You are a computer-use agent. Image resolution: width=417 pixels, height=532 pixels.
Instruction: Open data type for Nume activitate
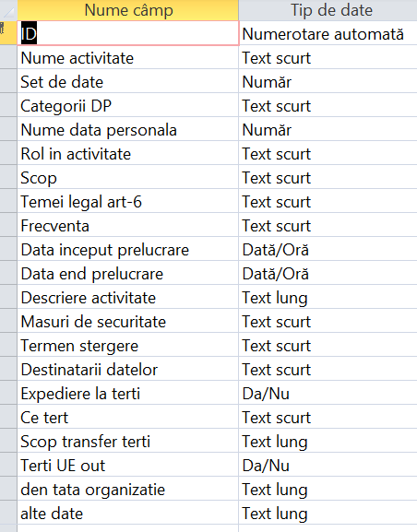click(x=328, y=58)
